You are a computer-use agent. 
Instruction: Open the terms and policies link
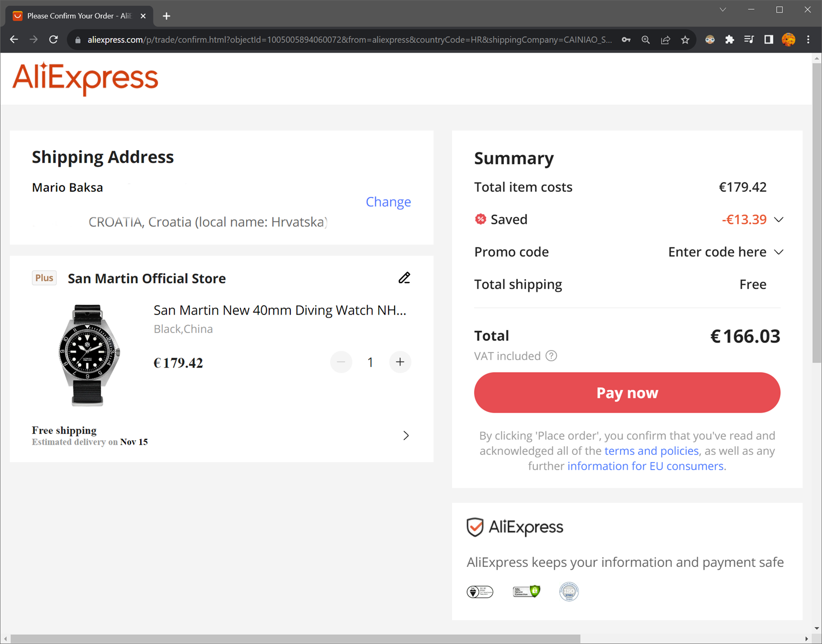click(x=651, y=451)
